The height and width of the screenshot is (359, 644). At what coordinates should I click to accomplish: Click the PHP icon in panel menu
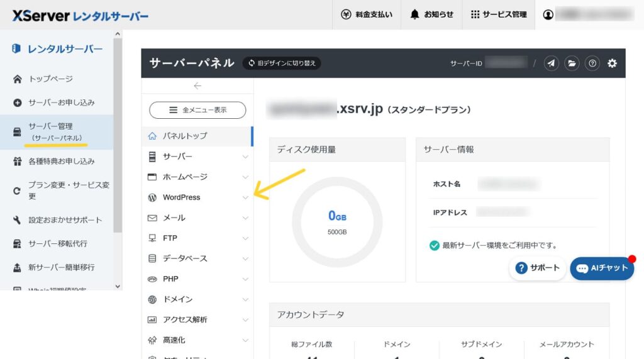(152, 279)
